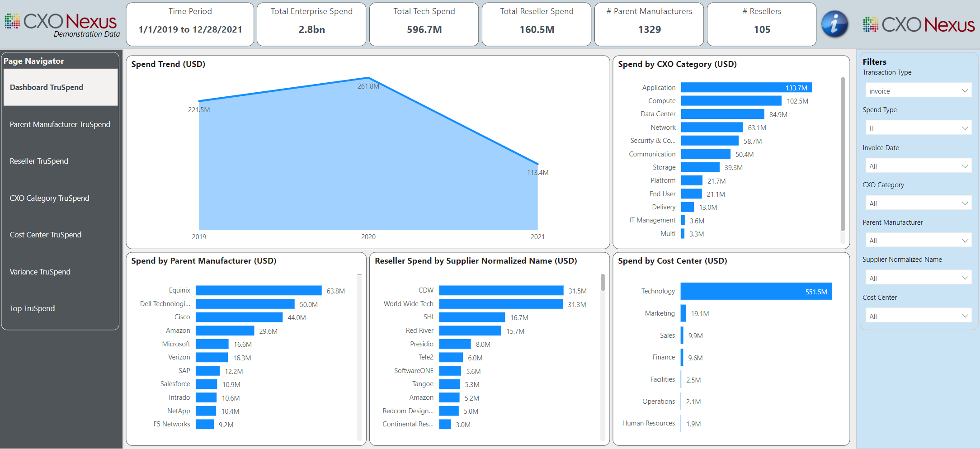Open the Transaction Type dropdown
This screenshot has width=980, height=449.
pyautogui.click(x=918, y=91)
